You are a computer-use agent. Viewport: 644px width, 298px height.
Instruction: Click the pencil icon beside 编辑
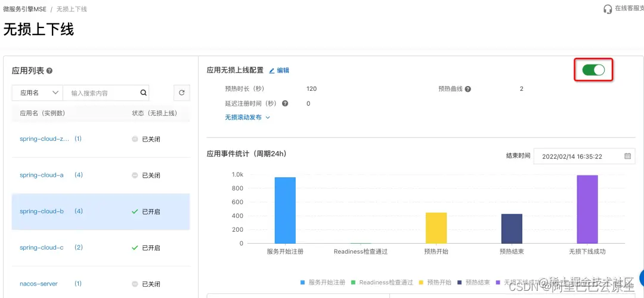click(x=271, y=71)
